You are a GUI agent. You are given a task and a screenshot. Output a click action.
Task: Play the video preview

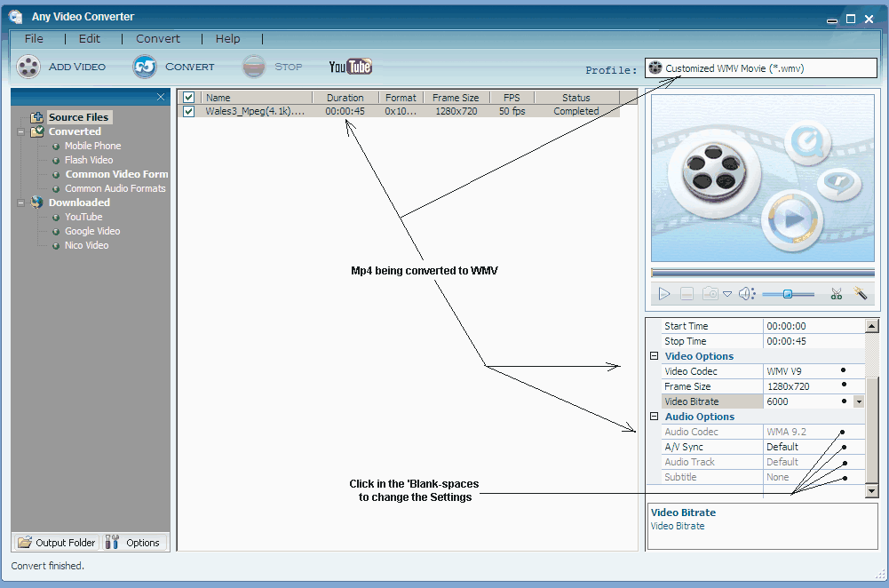point(663,294)
